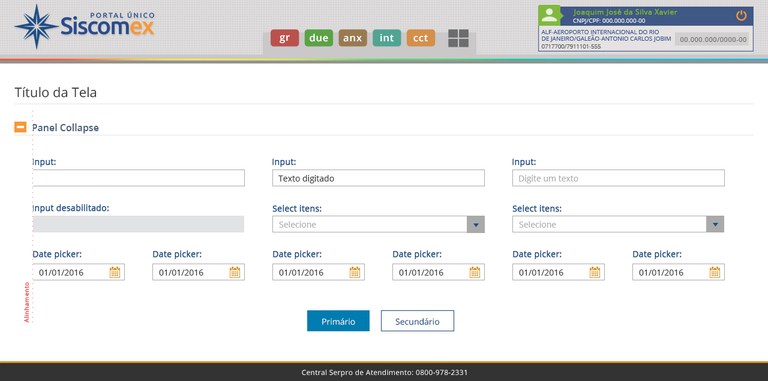Open calendar of the fourth date picker from left

[x=475, y=272]
